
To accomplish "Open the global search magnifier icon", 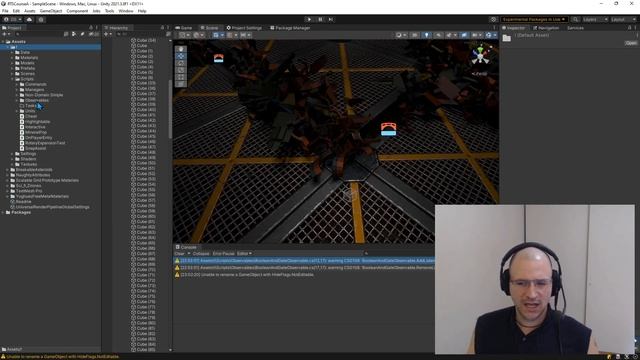I will 575,19.
